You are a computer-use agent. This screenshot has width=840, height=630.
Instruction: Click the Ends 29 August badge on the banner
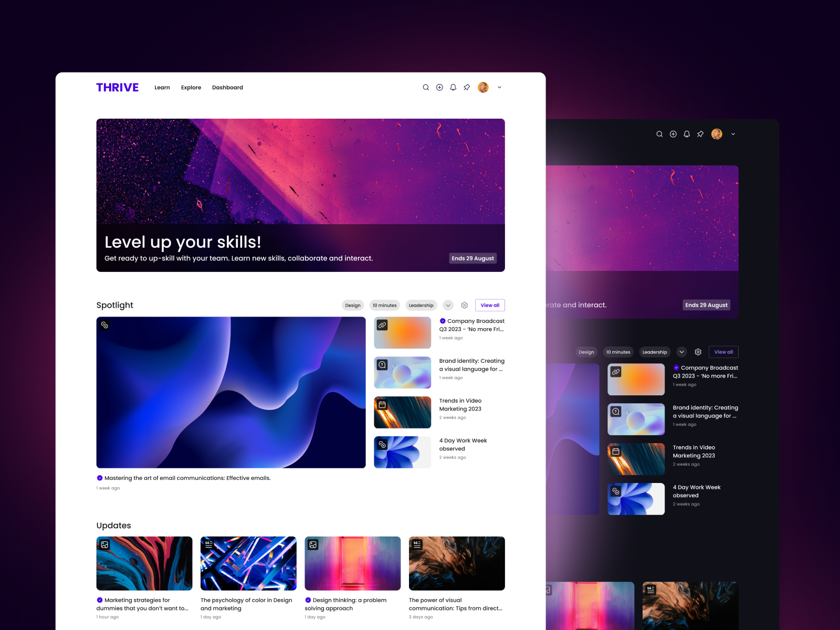[x=472, y=258]
